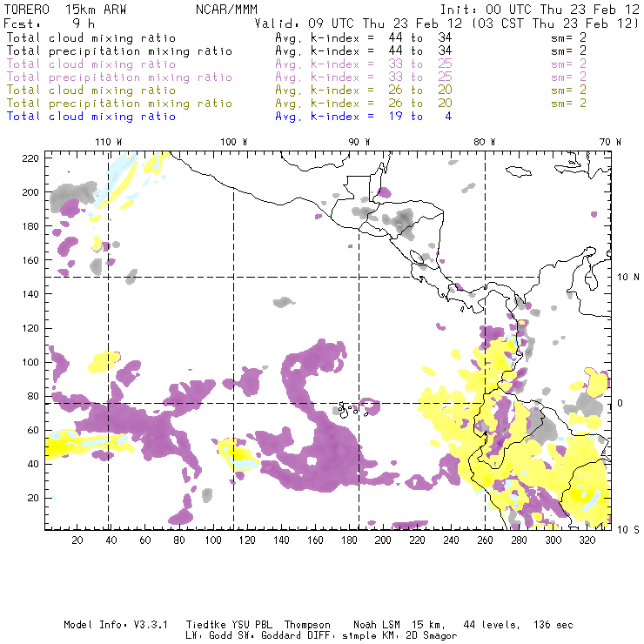
Task: Click the 'Thompson' microphysics label
Action: pyautogui.click(x=307, y=625)
